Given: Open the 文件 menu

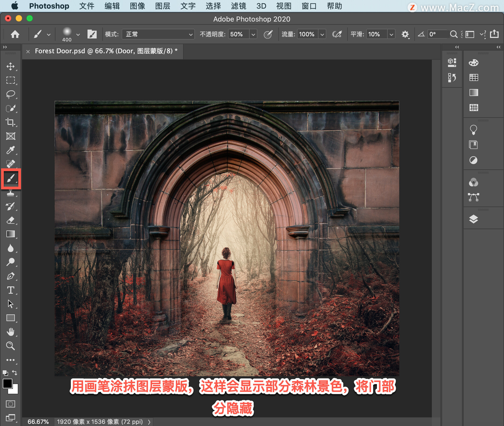Looking at the screenshot, I should pyautogui.click(x=87, y=6).
